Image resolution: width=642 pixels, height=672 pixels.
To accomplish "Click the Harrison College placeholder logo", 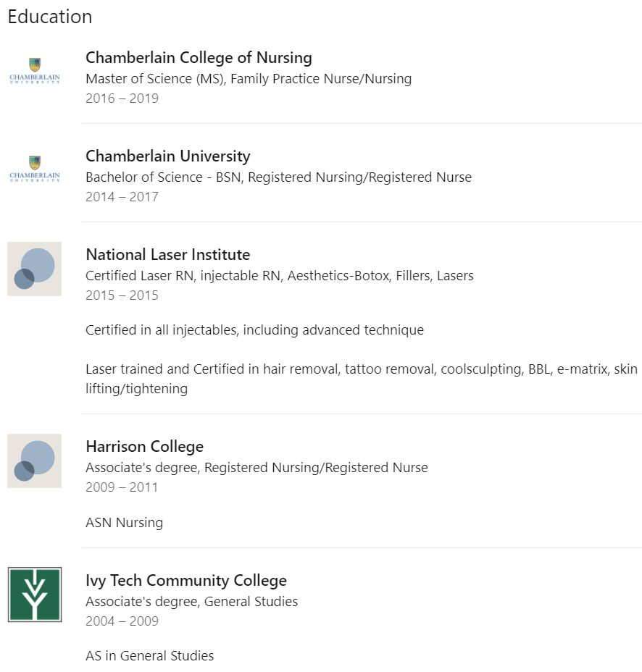I will pyautogui.click(x=34, y=461).
